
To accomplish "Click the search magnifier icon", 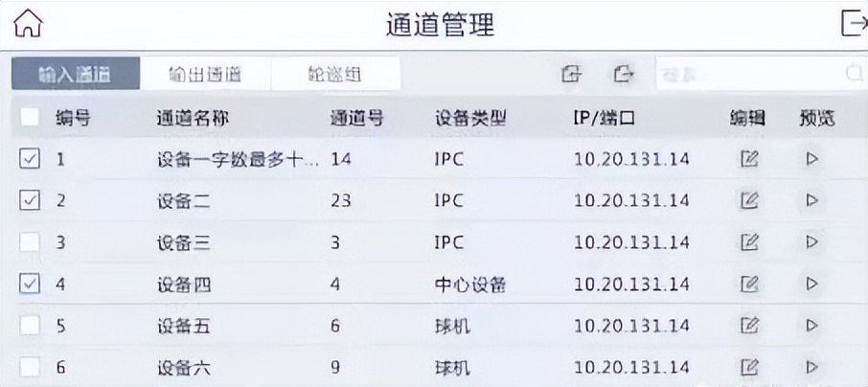I will 854,74.
